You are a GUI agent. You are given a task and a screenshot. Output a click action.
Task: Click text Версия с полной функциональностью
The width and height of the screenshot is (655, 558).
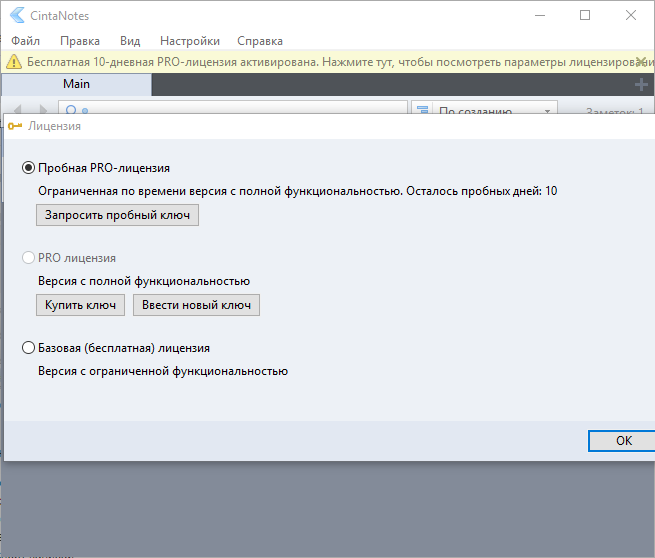144,281
